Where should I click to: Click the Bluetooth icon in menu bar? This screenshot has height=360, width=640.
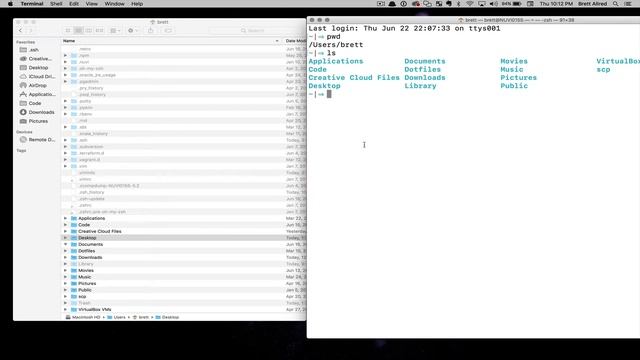point(458,4)
